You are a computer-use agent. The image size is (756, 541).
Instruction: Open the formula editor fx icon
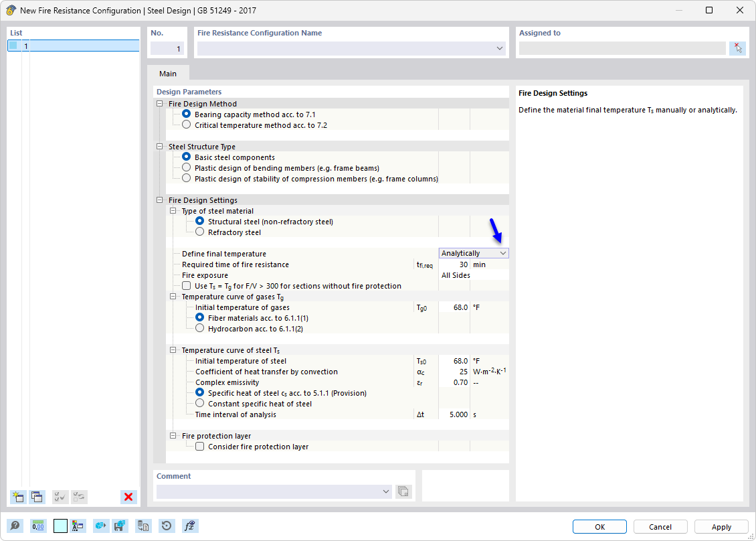[x=189, y=526]
